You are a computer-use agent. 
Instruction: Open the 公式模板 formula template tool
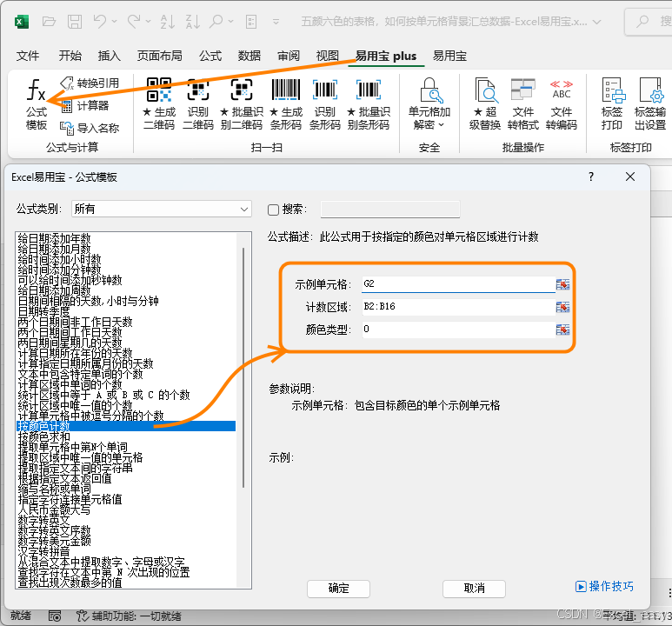pos(36,105)
